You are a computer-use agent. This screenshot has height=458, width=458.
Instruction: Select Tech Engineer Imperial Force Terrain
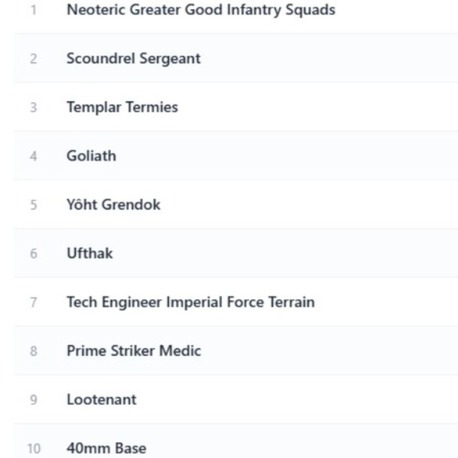click(x=236, y=302)
